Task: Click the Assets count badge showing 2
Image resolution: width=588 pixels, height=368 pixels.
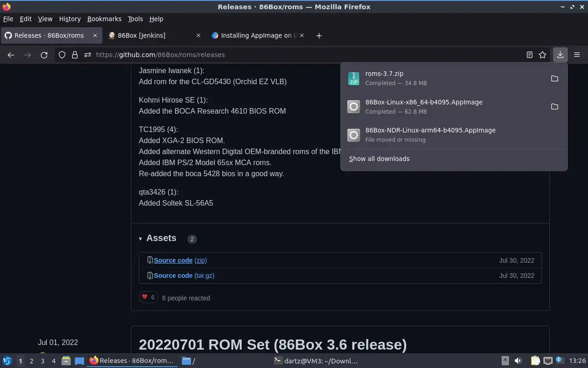Action: click(x=192, y=239)
